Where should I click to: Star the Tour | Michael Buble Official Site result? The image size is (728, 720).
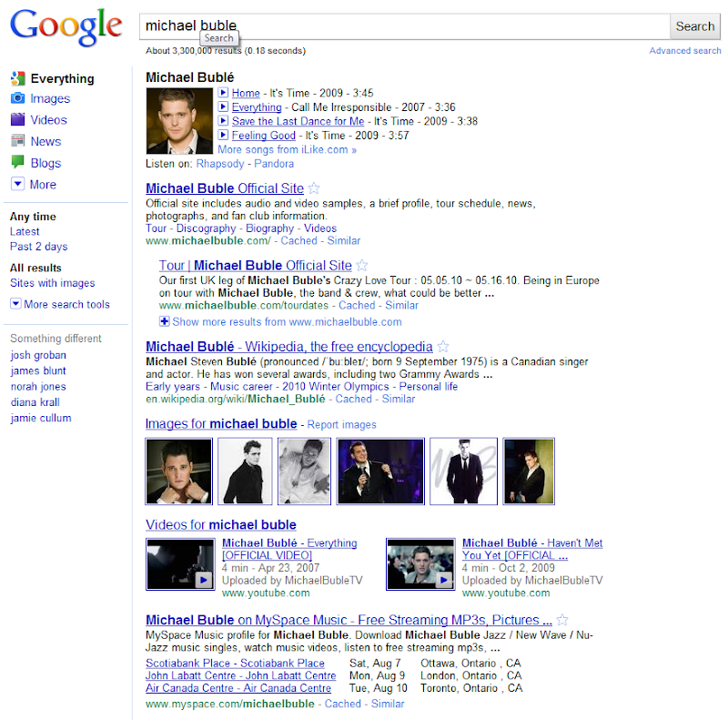pos(361,265)
